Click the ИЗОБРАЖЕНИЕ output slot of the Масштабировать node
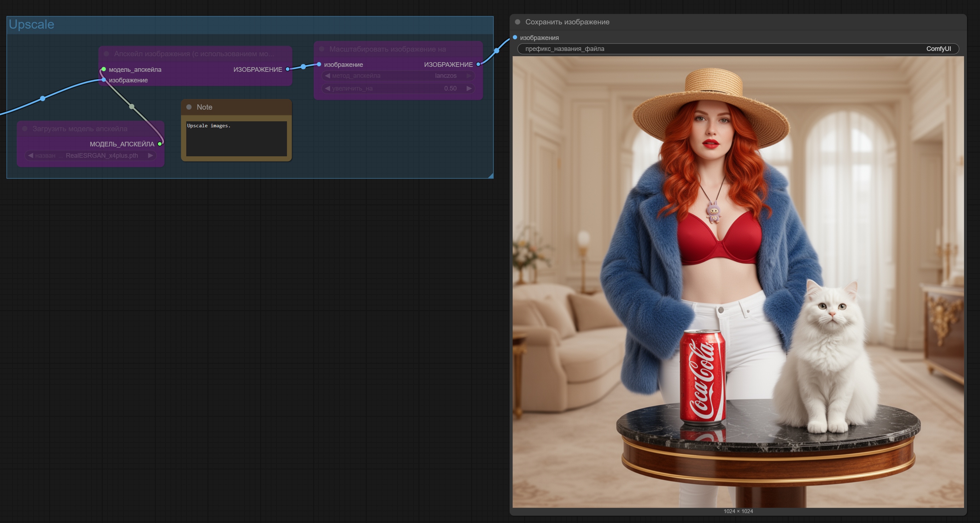Image resolution: width=980 pixels, height=523 pixels. pyautogui.click(x=478, y=64)
